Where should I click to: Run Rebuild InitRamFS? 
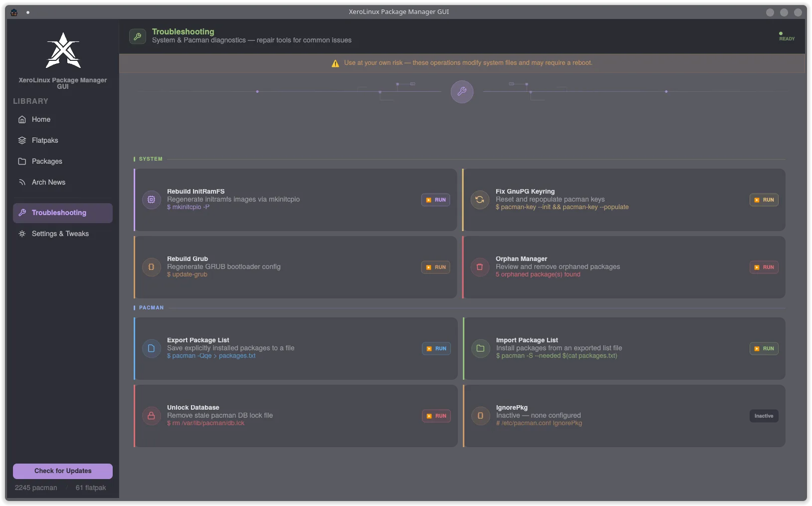click(x=435, y=200)
